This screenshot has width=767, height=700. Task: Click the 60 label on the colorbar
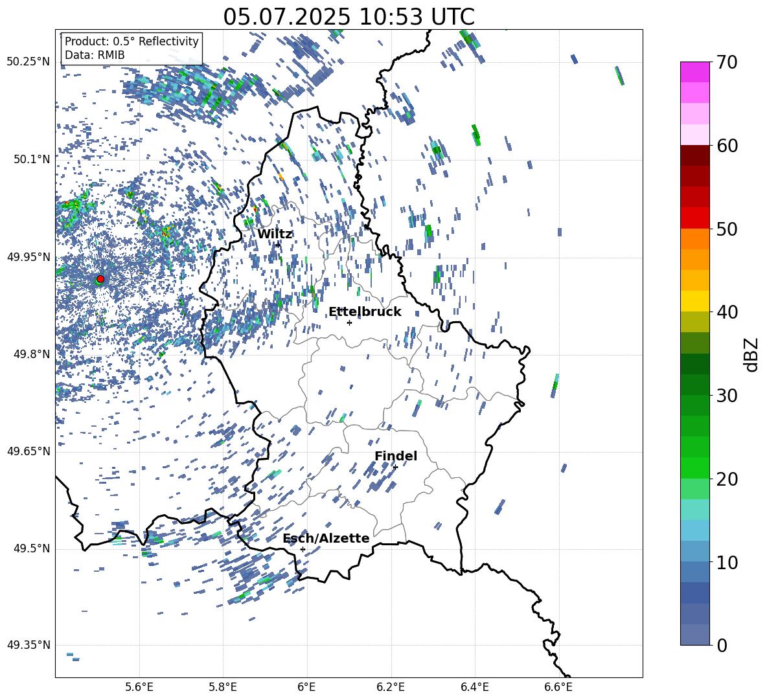click(x=727, y=146)
